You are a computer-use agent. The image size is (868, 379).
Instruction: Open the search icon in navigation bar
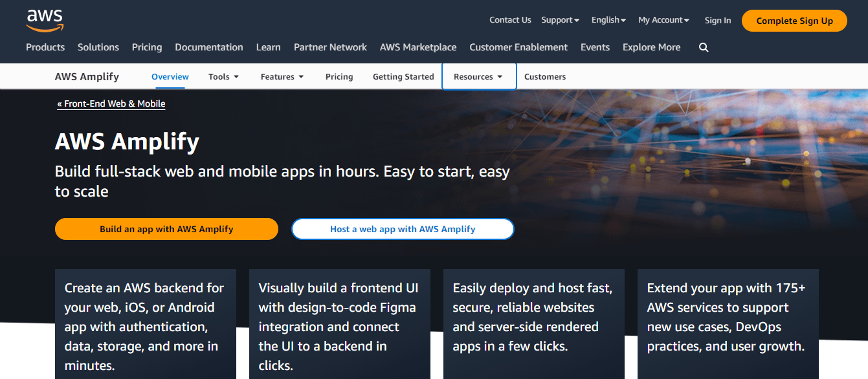point(704,47)
